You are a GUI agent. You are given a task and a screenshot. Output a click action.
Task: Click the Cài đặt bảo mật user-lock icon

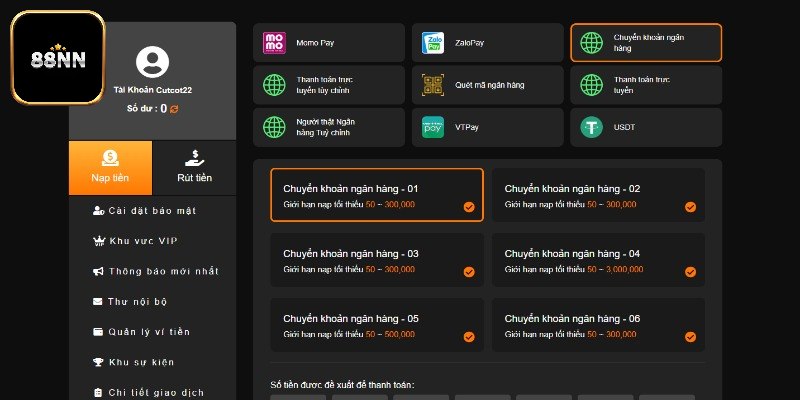(99, 211)
